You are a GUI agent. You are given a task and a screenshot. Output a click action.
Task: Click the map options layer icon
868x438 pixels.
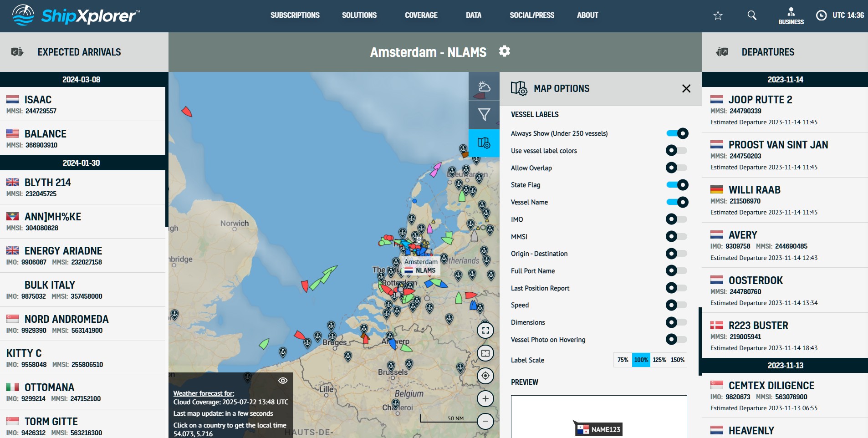click(484, 143)
